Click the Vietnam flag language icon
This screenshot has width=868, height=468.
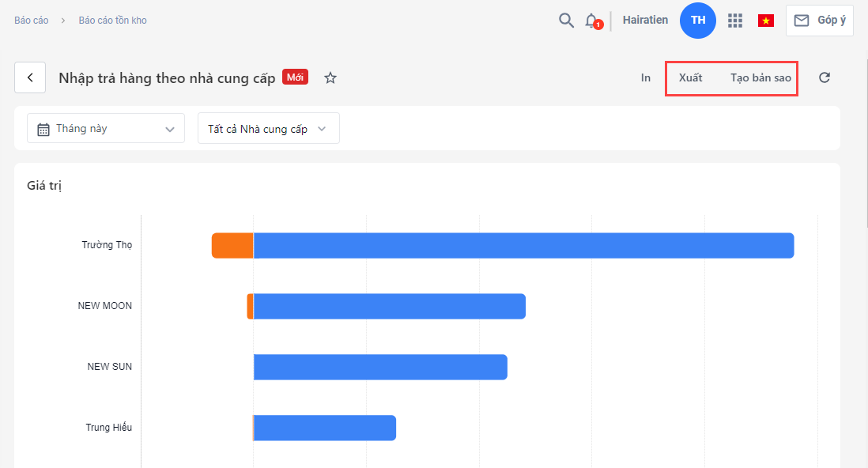click(765, 21)
